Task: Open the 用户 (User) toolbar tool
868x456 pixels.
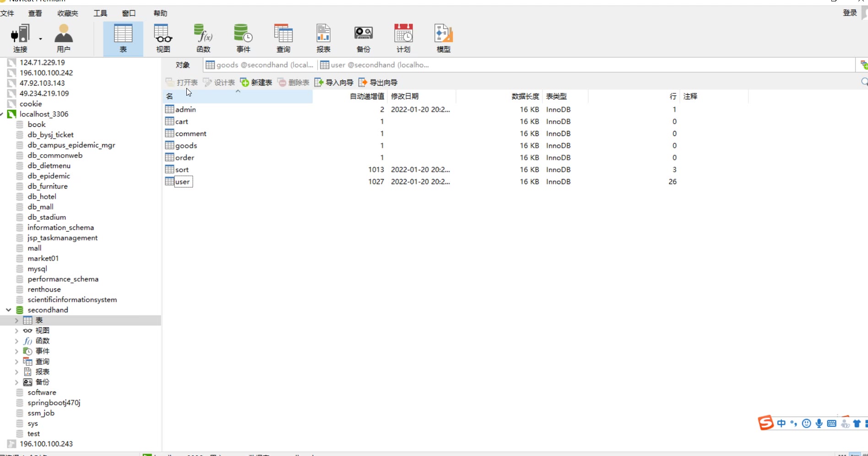Action: point(64,38)
